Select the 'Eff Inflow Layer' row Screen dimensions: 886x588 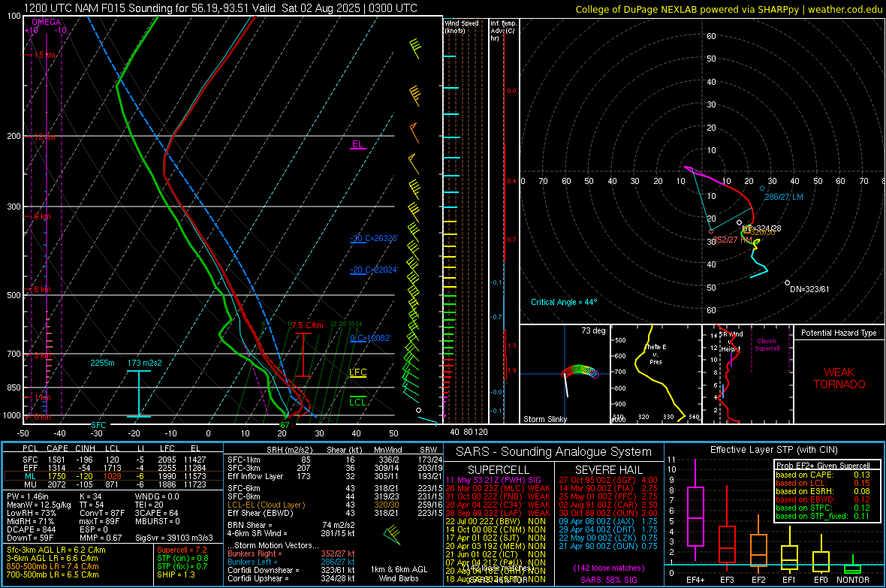pyautogui.click(x=335, y=476)
